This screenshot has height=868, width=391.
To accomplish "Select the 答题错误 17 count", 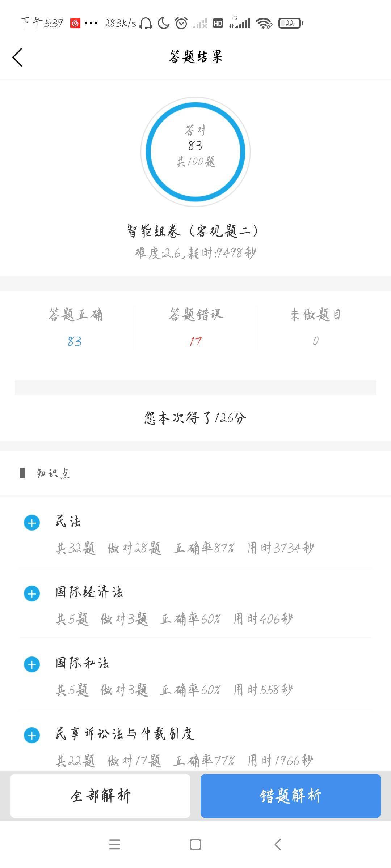I will [195, 341].
